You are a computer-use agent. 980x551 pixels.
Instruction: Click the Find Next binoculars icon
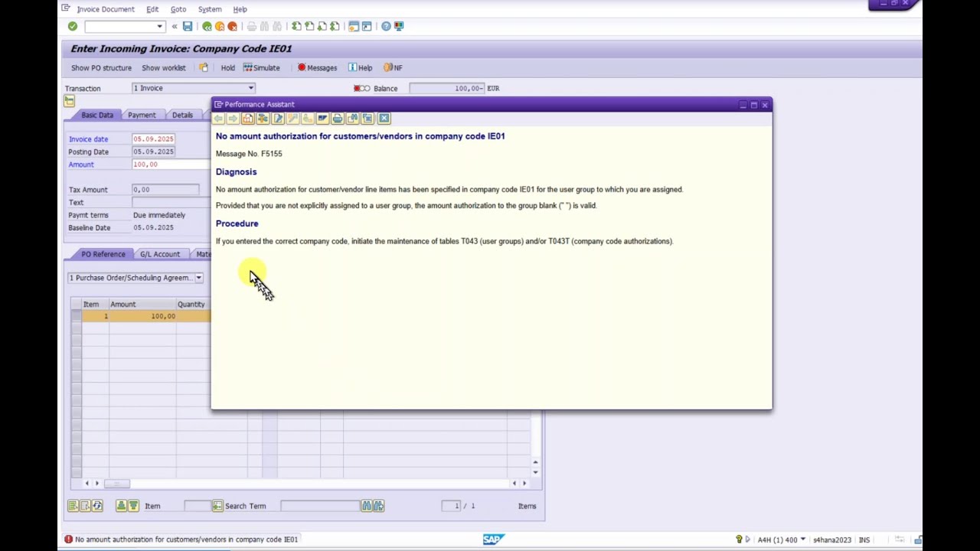tap(378, 506)
